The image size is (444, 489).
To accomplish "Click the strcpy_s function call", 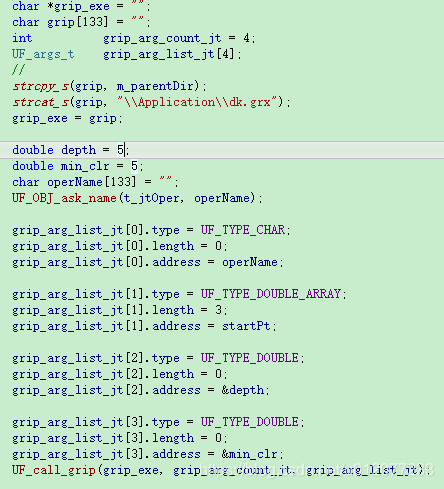I will point(41,86).
